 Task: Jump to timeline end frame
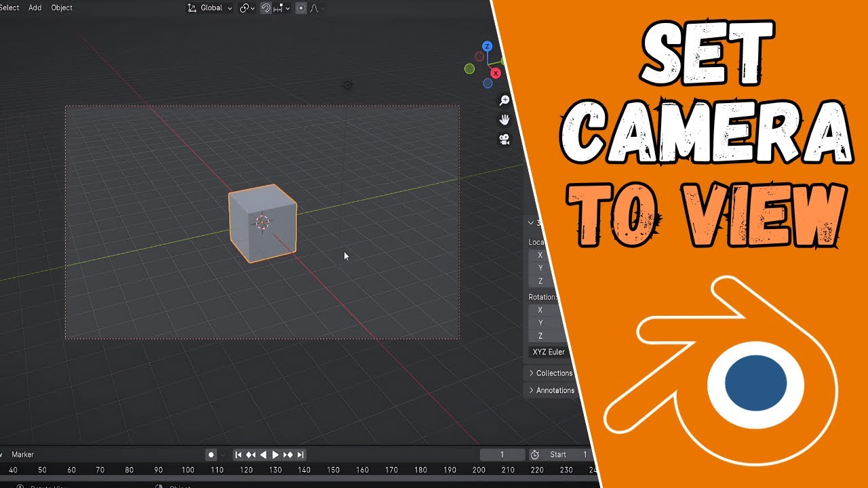(x=300, y=455)
